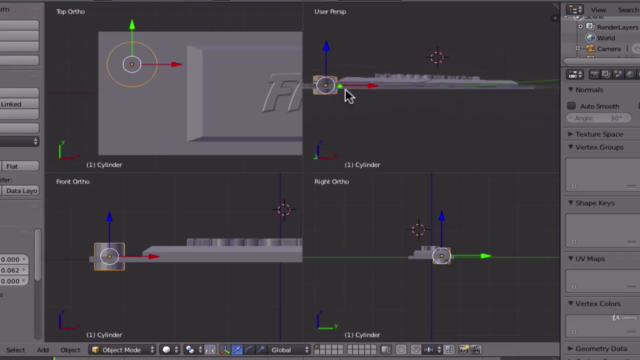
Task: Toggle the 3D manipulator axes icon
Action: pos(225,350)
